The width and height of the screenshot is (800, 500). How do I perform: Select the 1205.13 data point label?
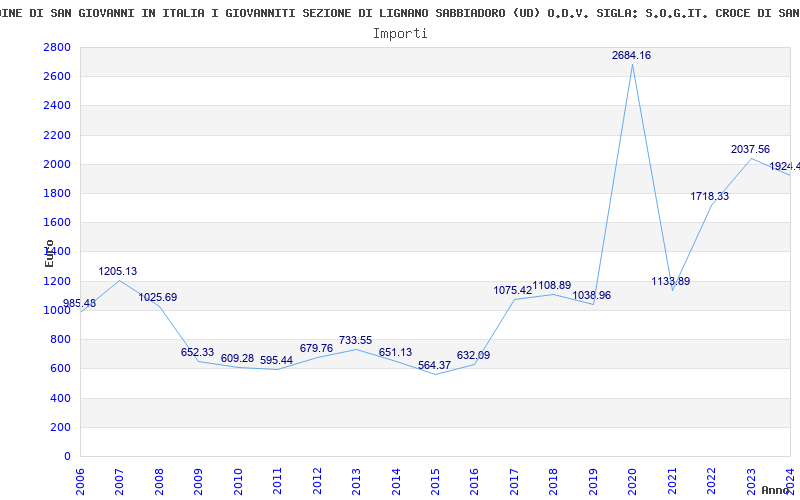118,272
